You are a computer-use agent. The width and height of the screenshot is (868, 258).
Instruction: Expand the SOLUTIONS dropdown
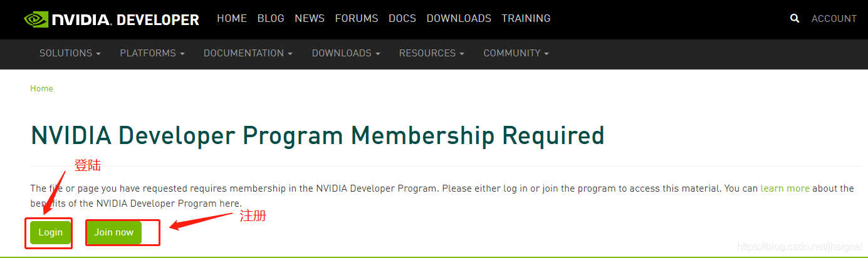pyautogui.click(x=70, y=53)
